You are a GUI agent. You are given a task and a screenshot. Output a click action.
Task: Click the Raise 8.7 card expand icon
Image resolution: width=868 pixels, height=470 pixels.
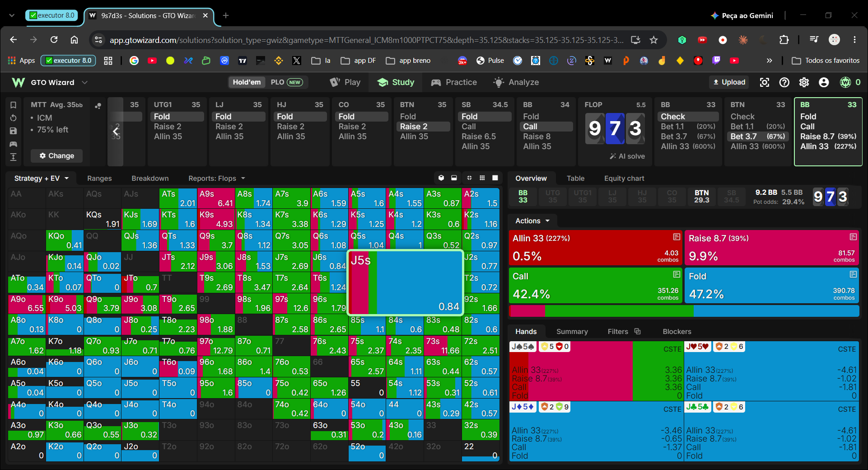(x=853, y=237)
